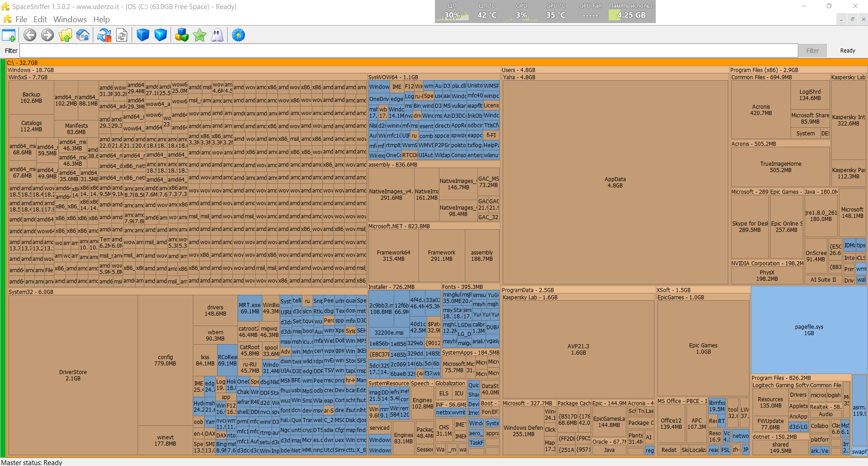The height and width of the screenshot is (466, 868).
Task: Open a new view window
Action: pyautogui.click(x=9, y=35)
